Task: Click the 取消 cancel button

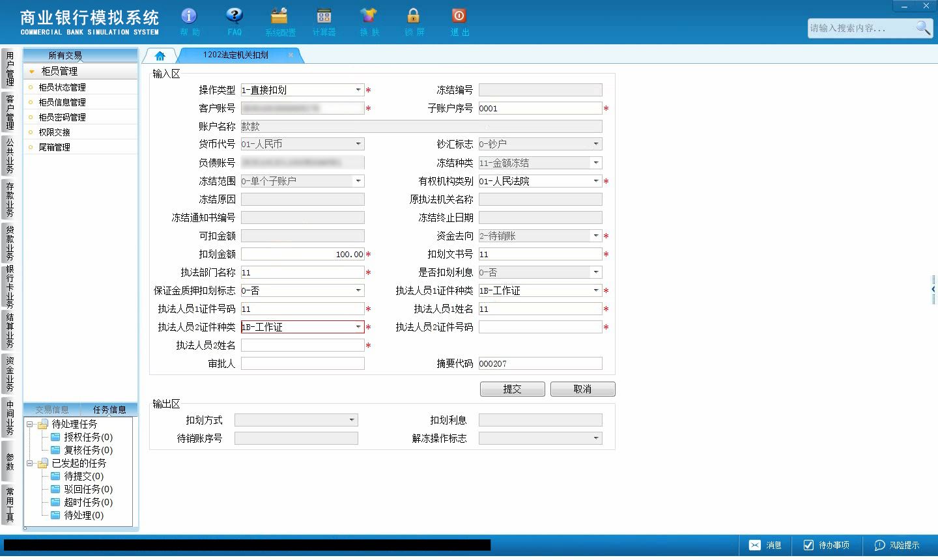Action: tap(582, 389)
